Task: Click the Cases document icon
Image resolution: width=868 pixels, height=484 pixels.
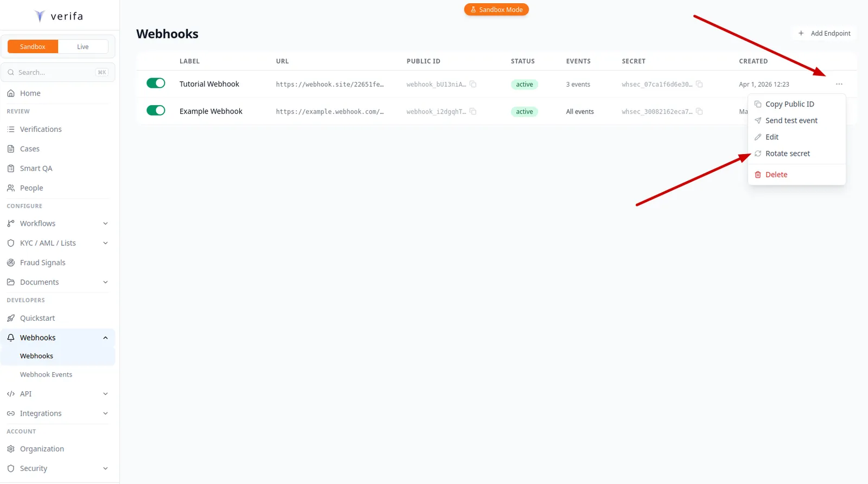Action: pos(11,149)
